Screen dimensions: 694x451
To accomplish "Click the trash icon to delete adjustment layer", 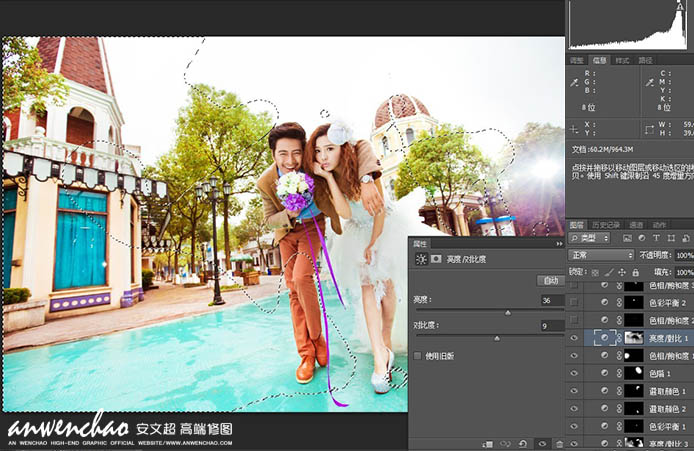I will [x=559, y=443].
